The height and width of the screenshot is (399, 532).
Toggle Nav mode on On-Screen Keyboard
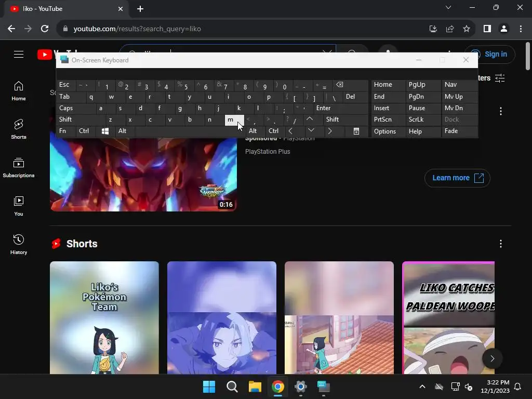click(x=459, y=85)
